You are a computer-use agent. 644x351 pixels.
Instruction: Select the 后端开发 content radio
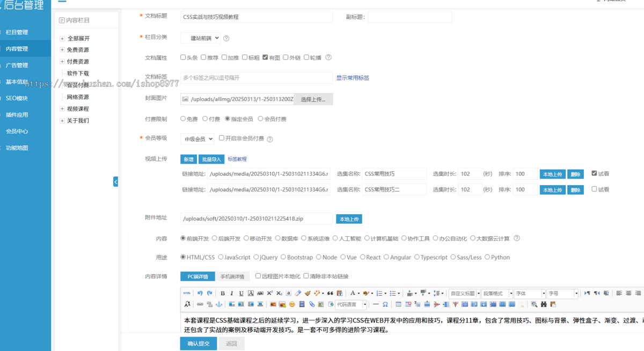(x=215, y=238)
